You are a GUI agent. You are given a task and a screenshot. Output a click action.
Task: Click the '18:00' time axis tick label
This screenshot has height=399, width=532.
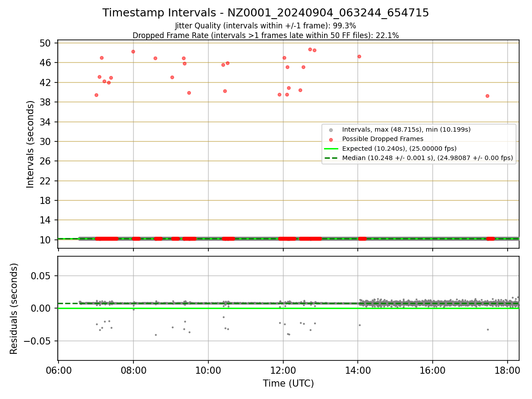[508, 370]
